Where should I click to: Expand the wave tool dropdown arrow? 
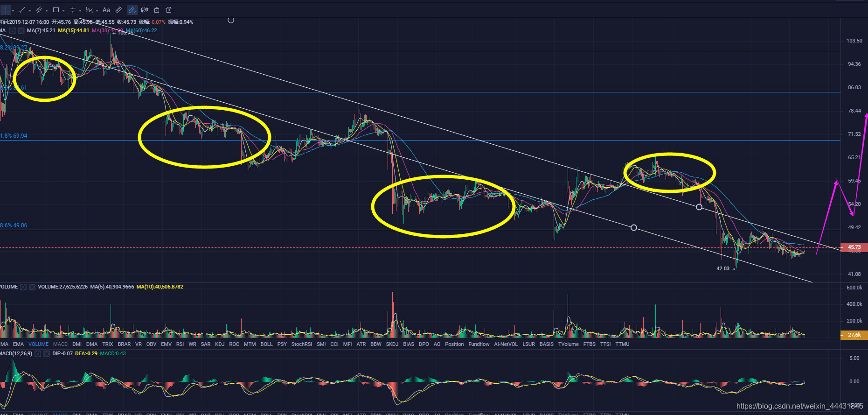click(97, 10)
